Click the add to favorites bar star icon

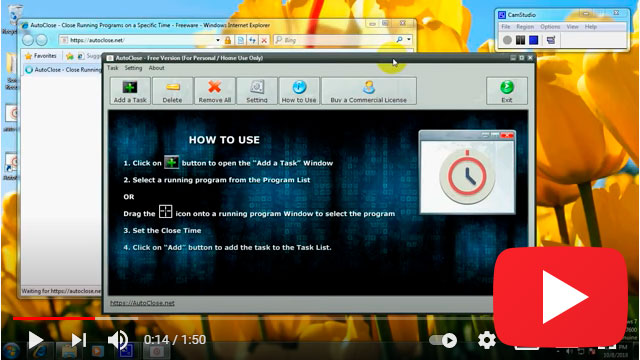click(x=70, y=56)
